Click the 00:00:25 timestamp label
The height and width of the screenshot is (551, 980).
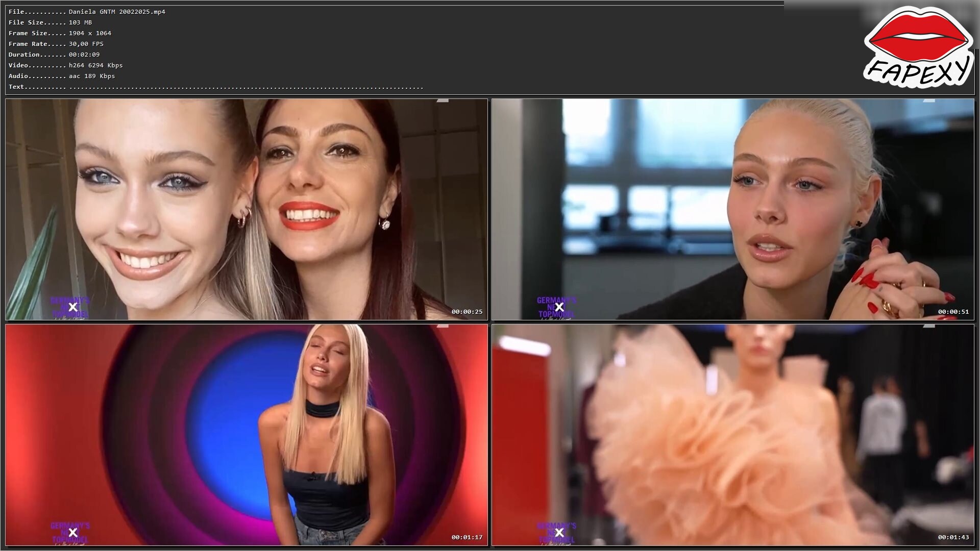click(x=467, y=312)
